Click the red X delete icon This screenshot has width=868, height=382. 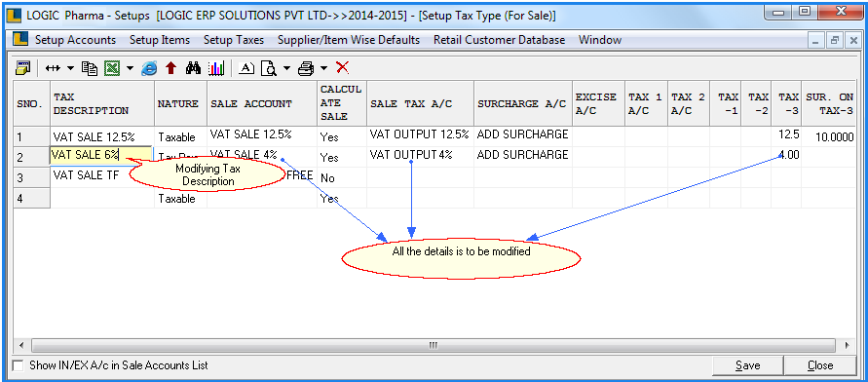[343, 67]
